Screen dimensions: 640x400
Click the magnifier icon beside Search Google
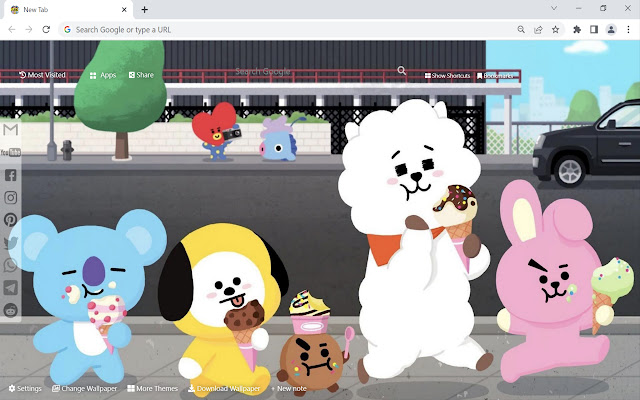(x=402, y=71)
